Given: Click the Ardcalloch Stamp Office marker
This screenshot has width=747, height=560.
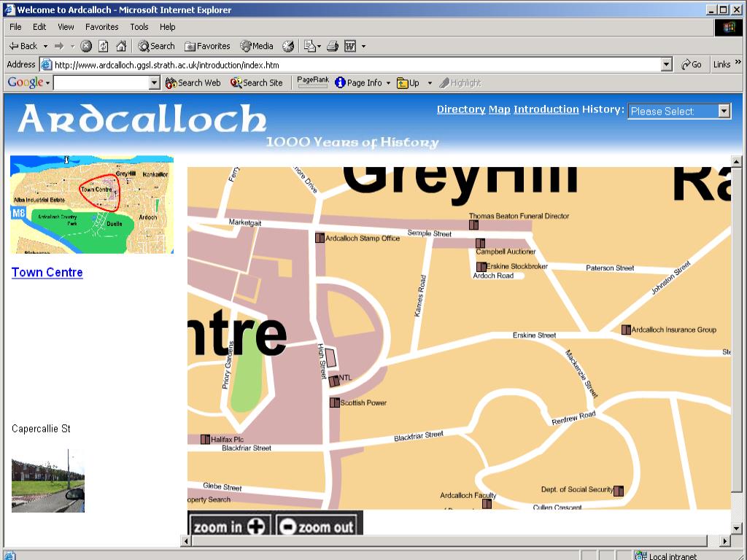Looking at the screenshot, I should pyautogui.click(x=320, y=238).
